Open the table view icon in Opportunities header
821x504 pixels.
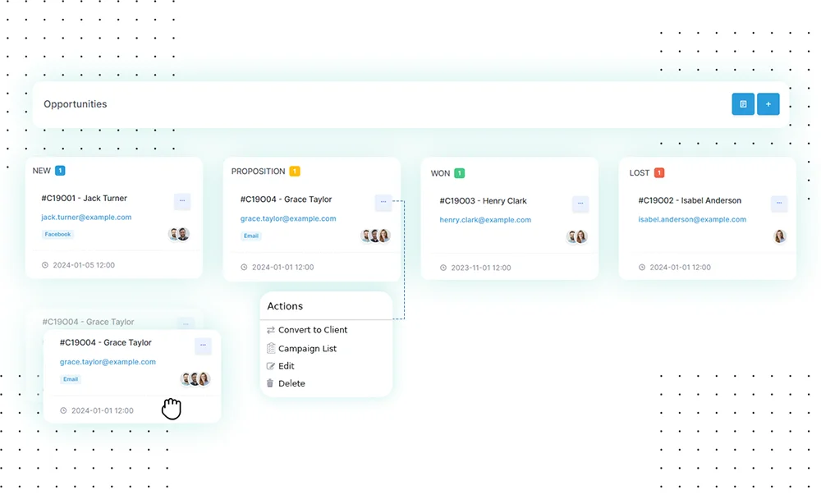click(742, 104)
